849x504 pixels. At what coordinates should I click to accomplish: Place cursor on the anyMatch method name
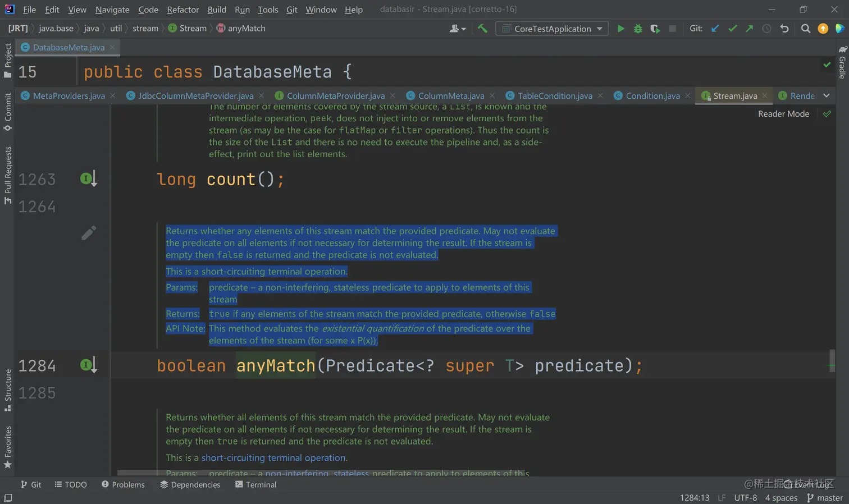[276, 366]
